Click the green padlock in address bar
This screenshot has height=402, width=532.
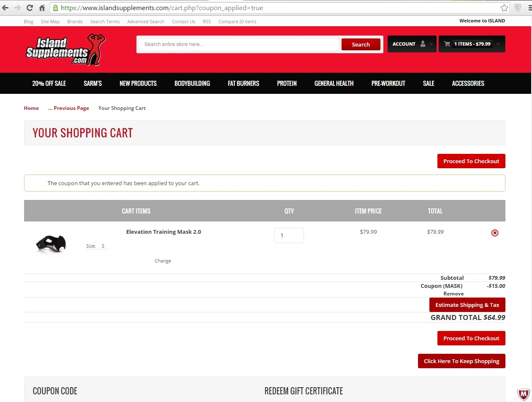(x=55, y=8)
